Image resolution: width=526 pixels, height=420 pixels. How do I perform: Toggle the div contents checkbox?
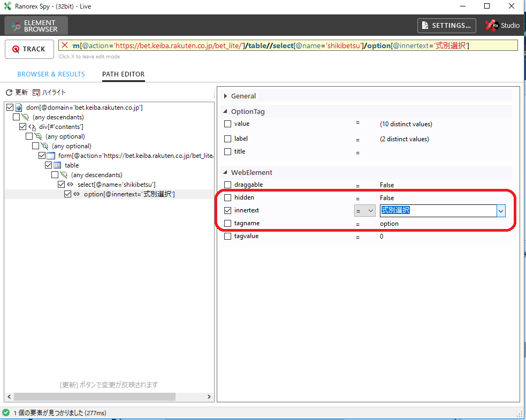coord(22,127)
